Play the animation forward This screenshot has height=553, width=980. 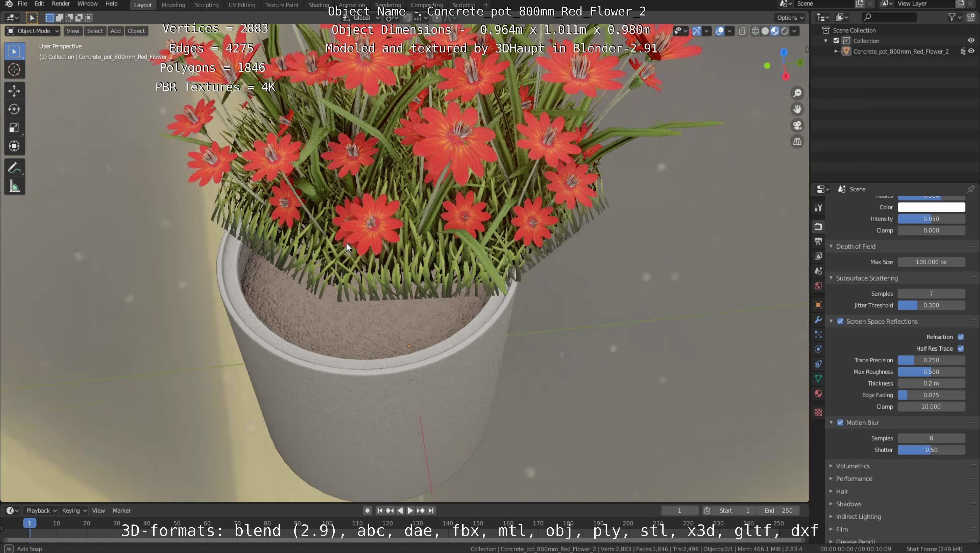point(410,511)
